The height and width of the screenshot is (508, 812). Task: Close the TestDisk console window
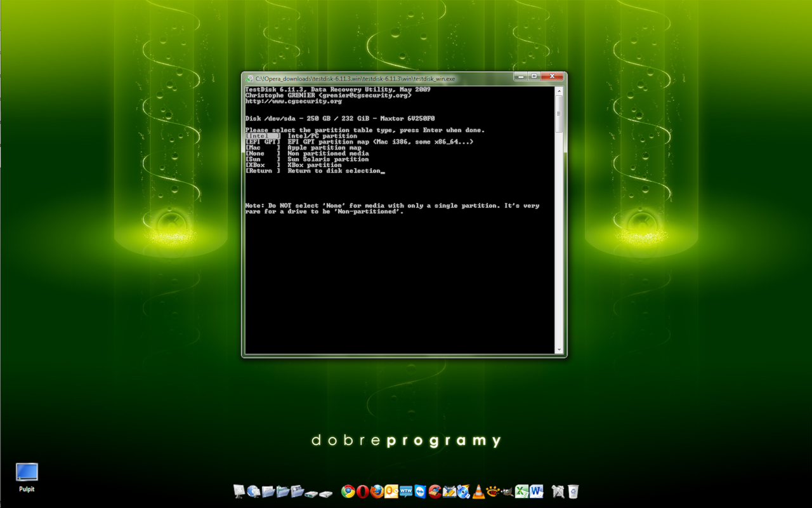(551, 77)
